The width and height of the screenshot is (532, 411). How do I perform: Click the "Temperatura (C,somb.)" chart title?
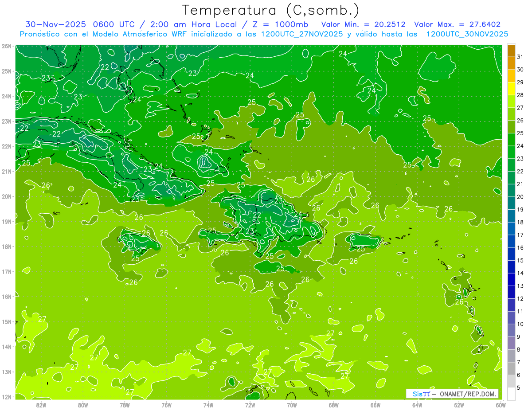(271, 10)
